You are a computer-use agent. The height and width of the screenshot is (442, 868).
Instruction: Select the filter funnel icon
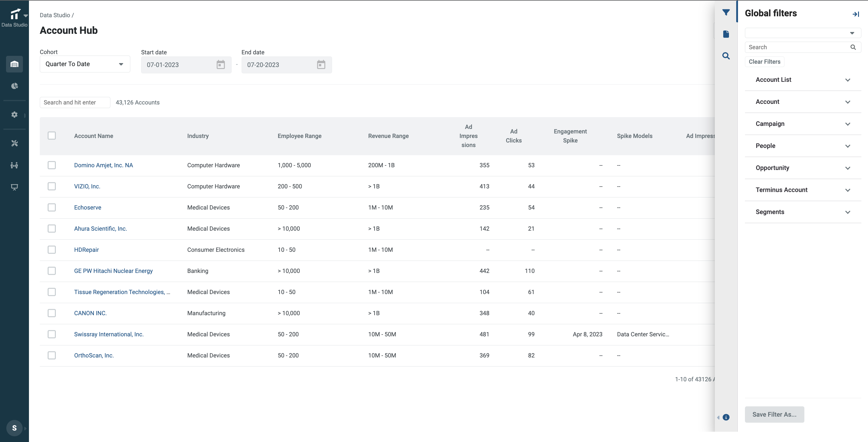pos(726,13)
